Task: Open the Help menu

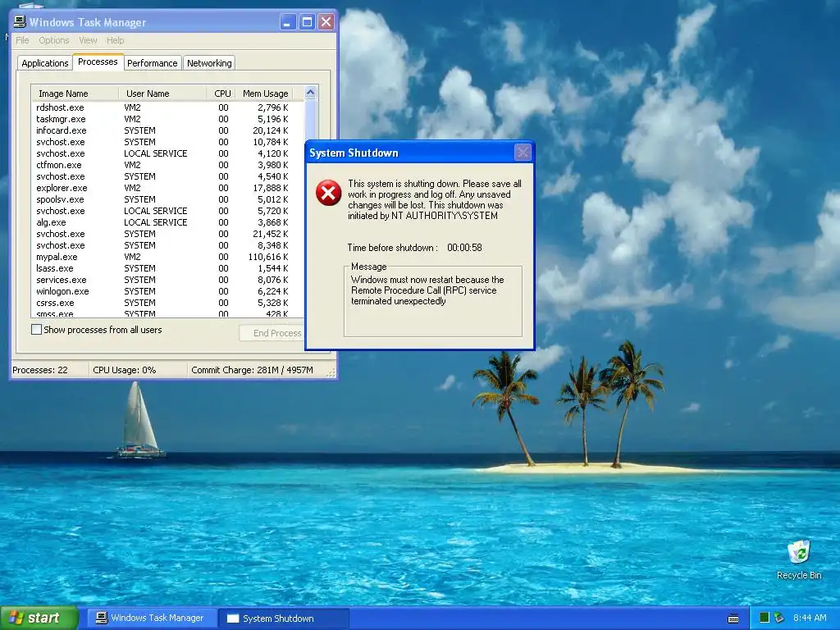Action: [x=115, y=40]
